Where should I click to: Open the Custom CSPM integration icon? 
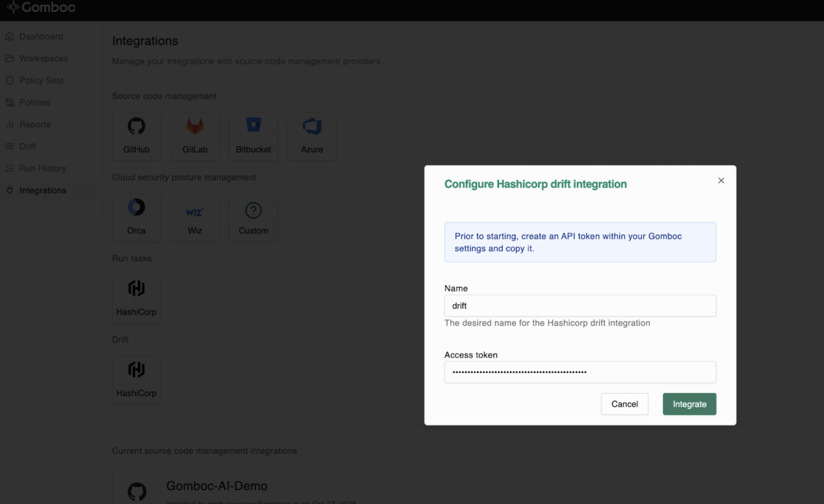click(x=253, y=211)
